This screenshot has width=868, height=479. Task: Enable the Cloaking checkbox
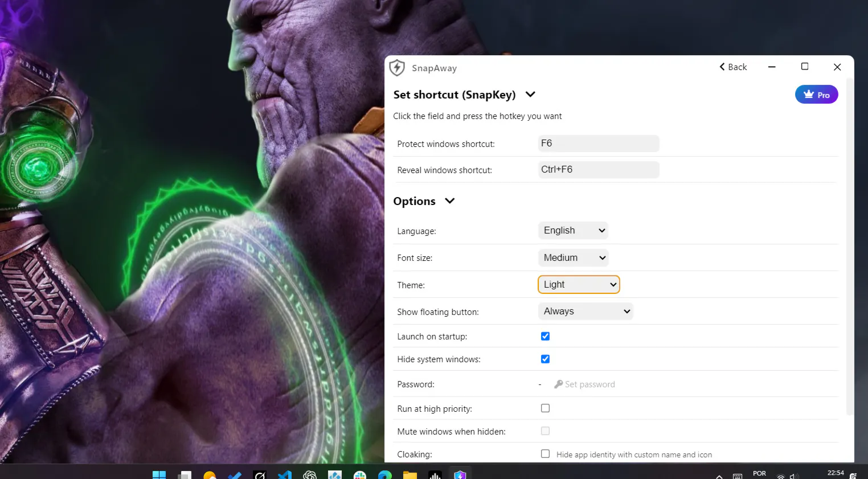point(545,454)
